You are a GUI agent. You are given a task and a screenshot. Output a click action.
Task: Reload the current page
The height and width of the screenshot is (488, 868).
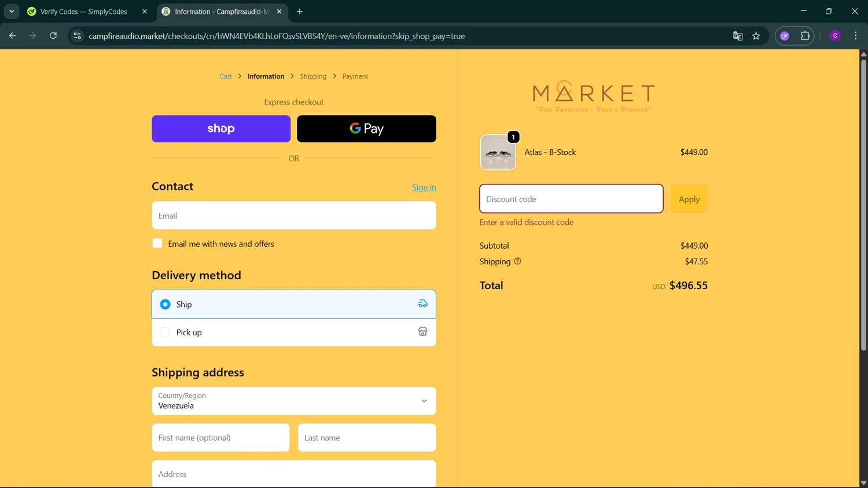click(53, 36)
